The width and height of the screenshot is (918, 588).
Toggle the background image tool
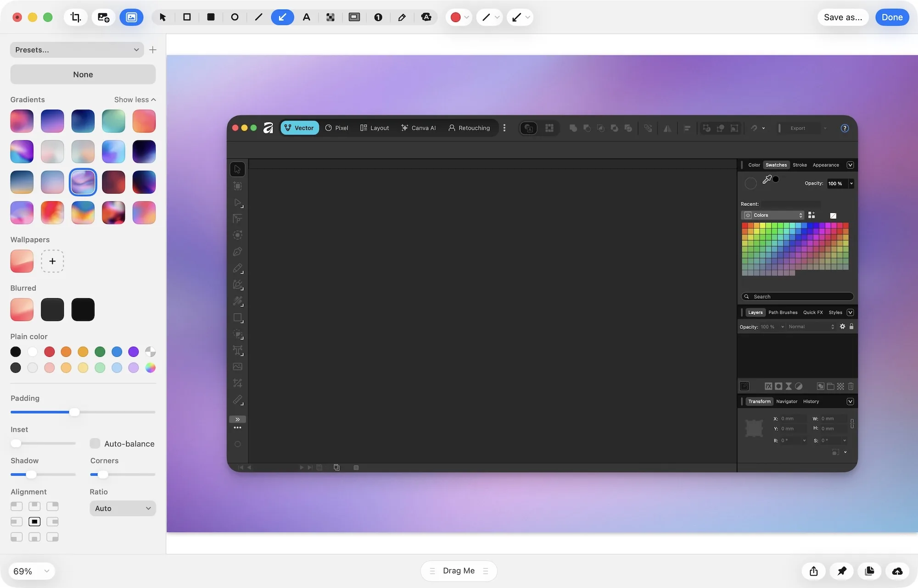click(131, 17)
